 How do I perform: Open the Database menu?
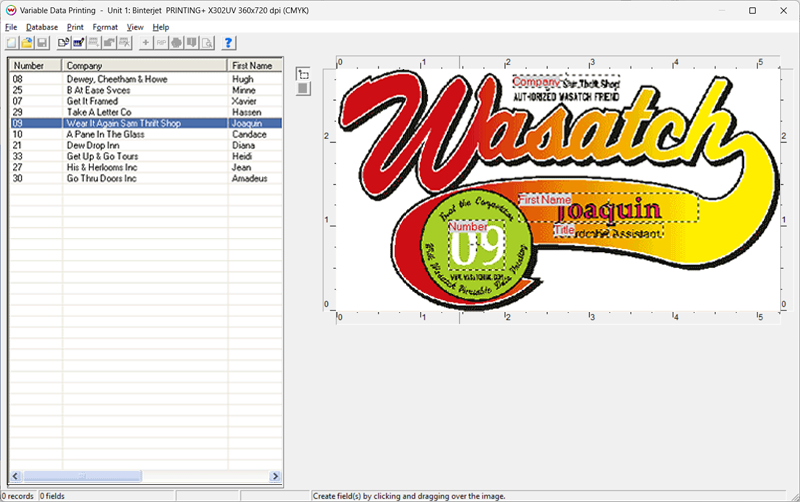point(42,27)
